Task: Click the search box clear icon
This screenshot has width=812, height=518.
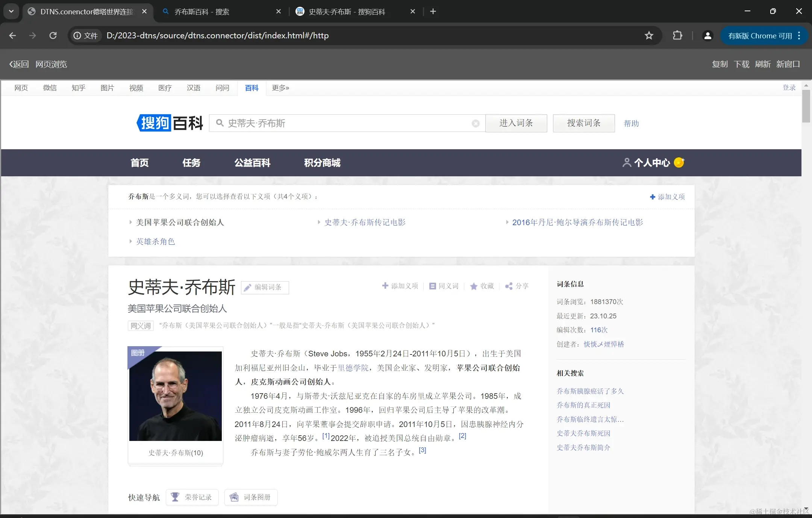Action: (476, 123)
